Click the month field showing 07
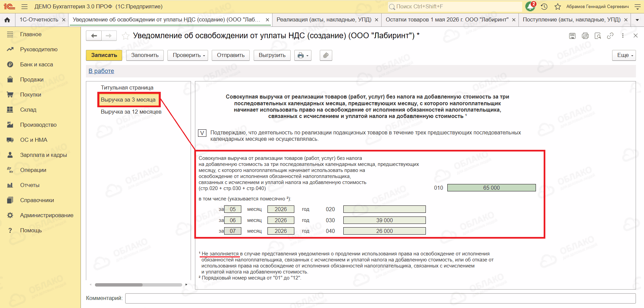Viewport: 644px width, 308px height. (x=233, y=231)
